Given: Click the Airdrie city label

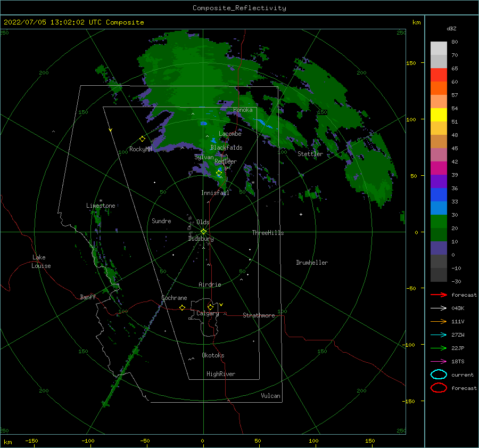Looking at the screenshot, I should [210, 284].
